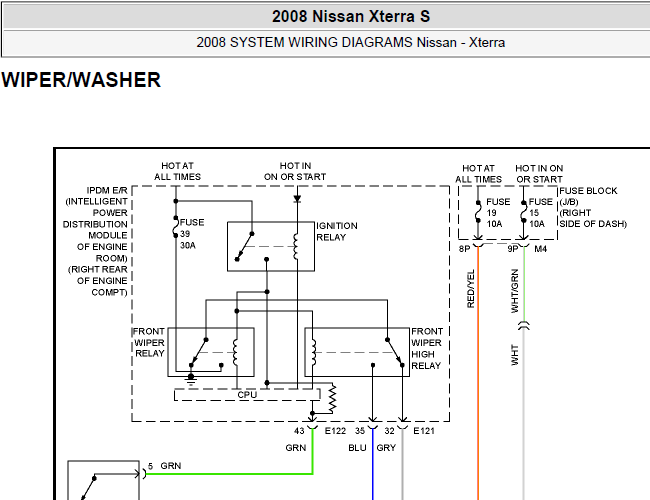Click the IPDM E/R module description
Screen dimensions: 650x500
tap(96, 241)
